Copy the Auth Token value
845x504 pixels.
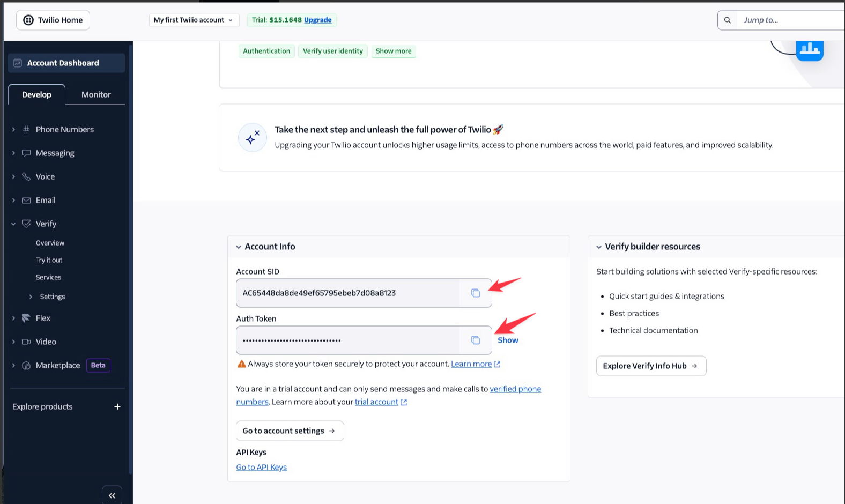[x=475, y=340]
